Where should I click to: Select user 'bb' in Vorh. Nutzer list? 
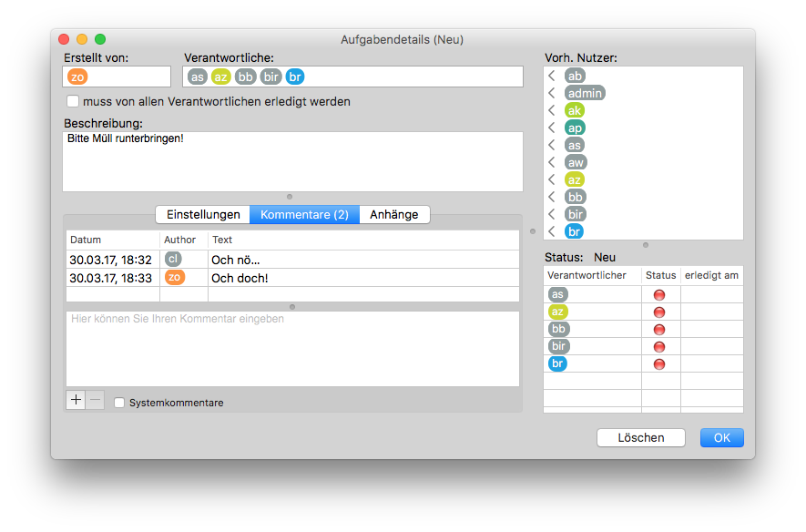[x=576, y=197]
